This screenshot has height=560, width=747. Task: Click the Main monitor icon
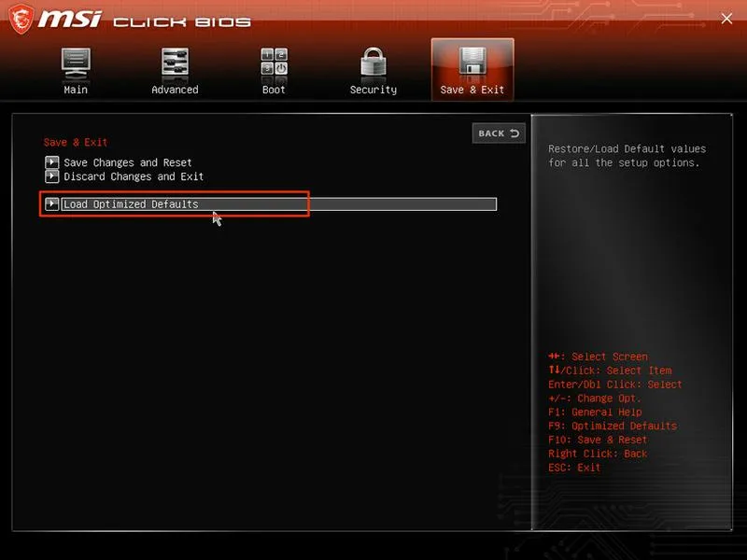coord(76,63)
